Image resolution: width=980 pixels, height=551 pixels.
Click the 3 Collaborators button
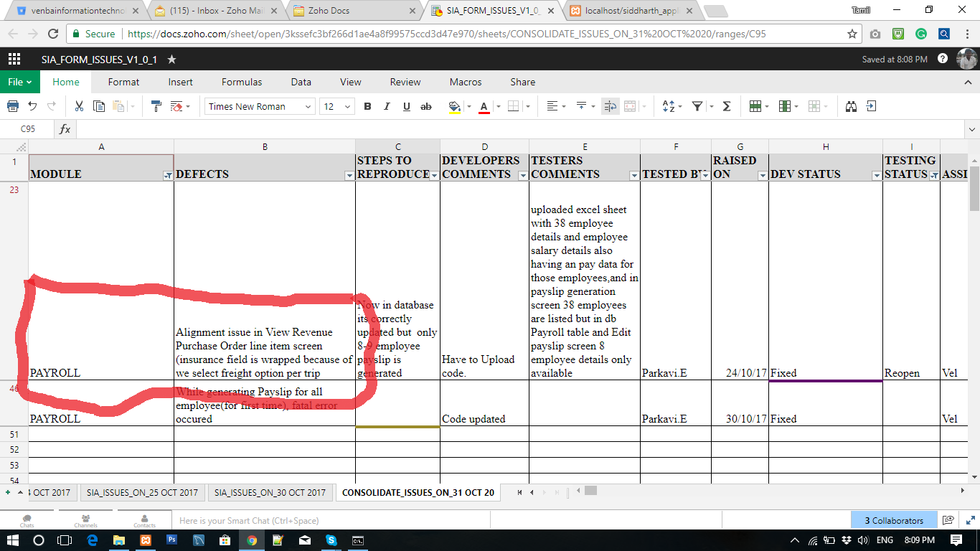coord(893,520)
